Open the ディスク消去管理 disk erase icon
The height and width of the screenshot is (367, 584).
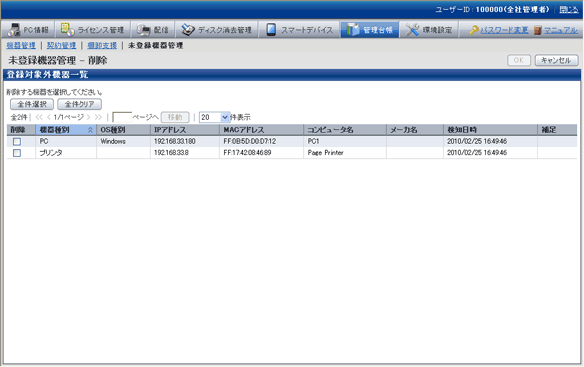[188, 29]
